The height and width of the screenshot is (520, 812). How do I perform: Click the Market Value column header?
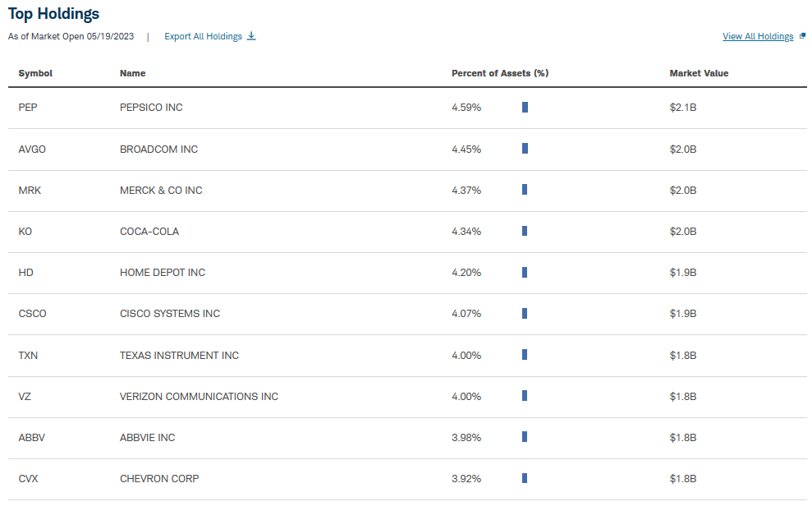coord(699,73)
